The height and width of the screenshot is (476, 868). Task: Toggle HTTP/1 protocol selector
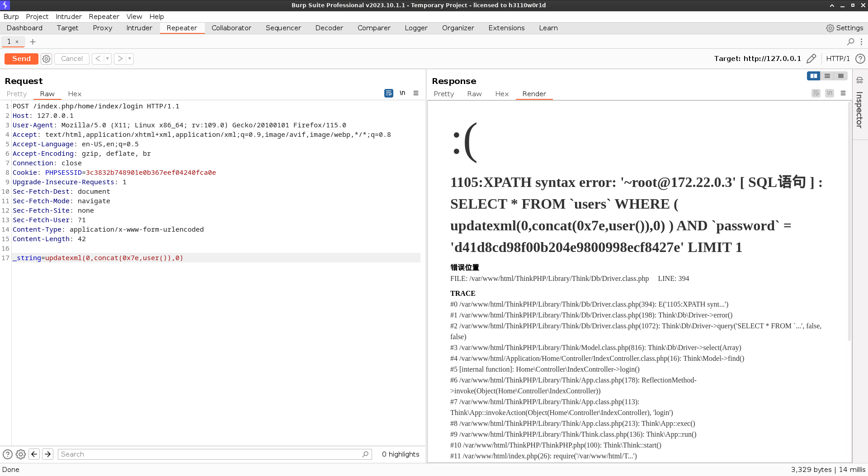coord(838,59)
